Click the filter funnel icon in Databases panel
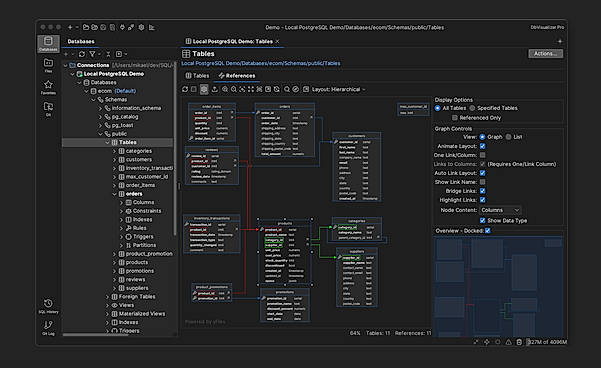 point(92,54)
